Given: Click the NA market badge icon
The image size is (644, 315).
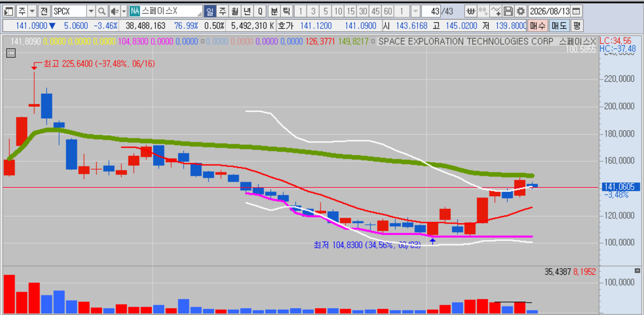Looking at the screenshot, I should pos(135,11).
